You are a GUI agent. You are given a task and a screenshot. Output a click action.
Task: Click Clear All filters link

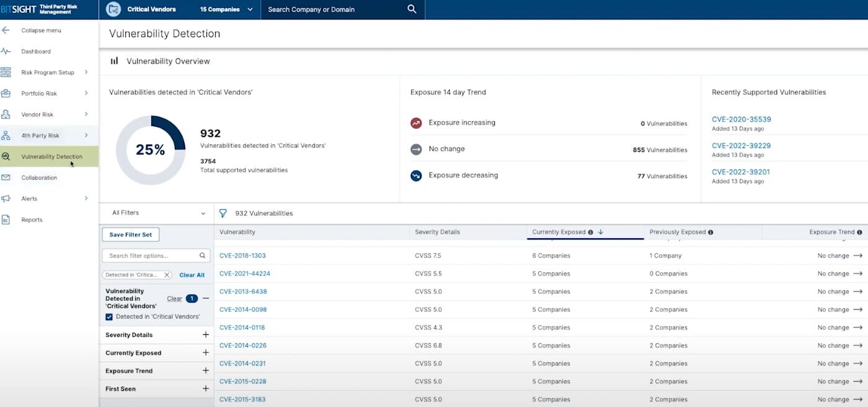pos(192,275)
